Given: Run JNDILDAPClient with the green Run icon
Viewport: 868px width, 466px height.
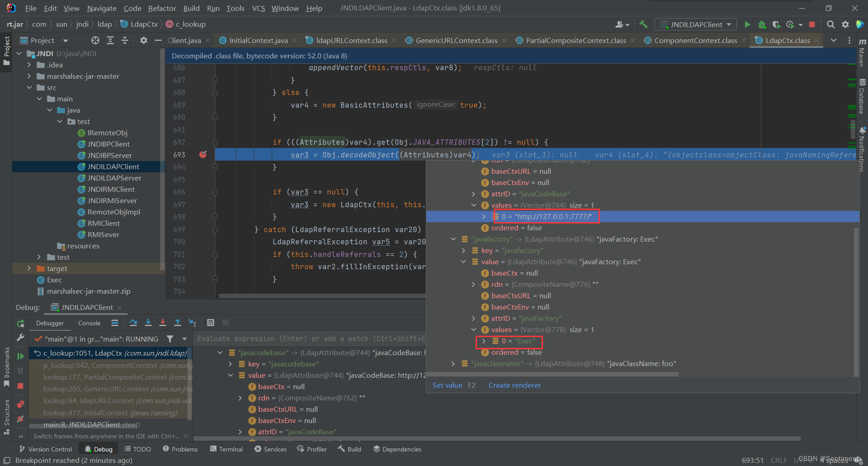Looking at the screenshot, I should click(x=747, y=24).
